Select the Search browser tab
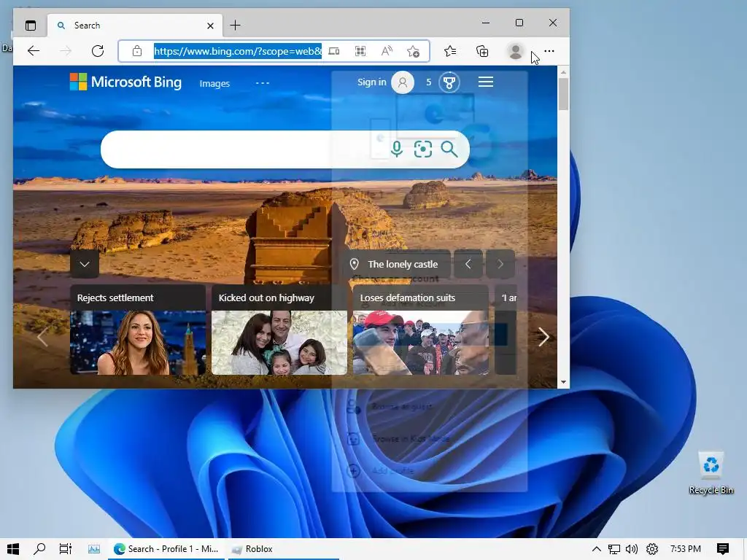This screenshot has width=747, height=560. pyautogui.click(x=135, y=26)
